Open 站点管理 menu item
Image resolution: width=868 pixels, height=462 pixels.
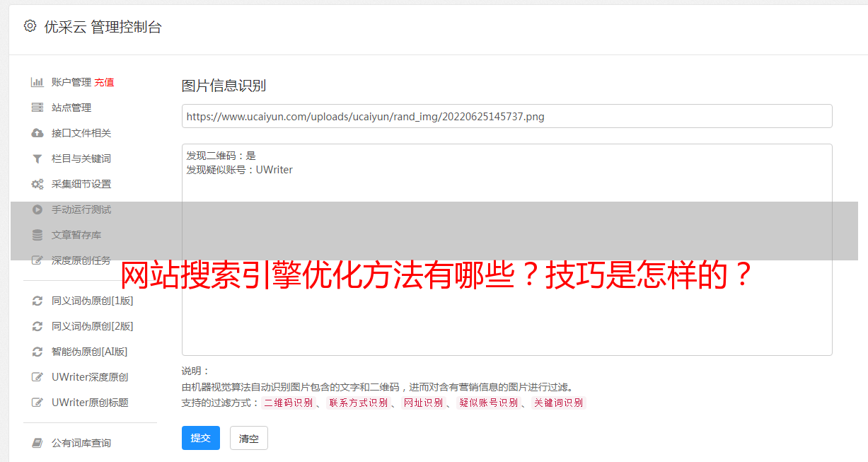pos(71,108)
